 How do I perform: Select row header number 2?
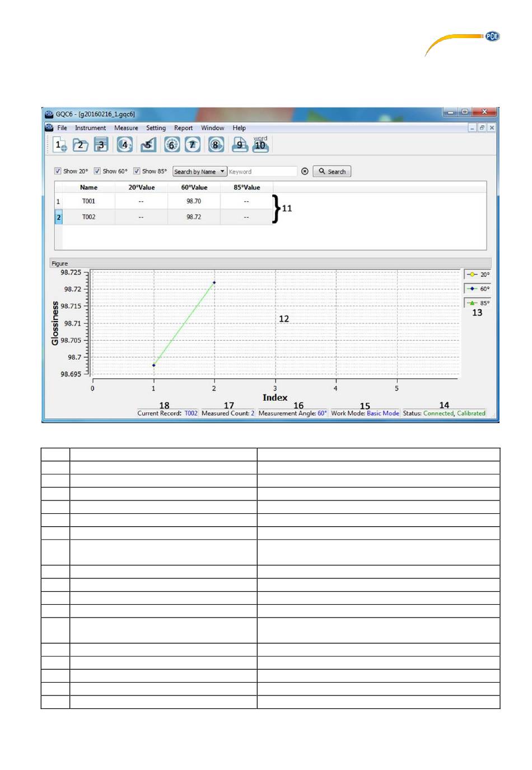[x=58, y=217]
